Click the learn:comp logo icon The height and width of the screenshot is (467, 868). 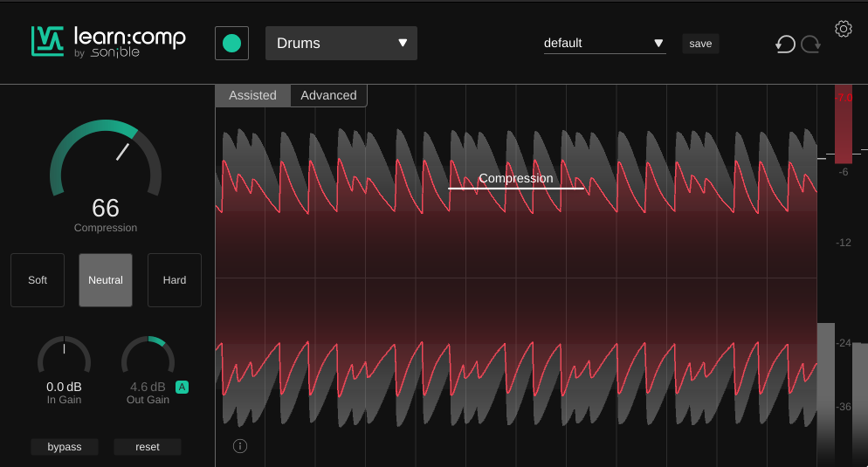click(x=47, y=41)
